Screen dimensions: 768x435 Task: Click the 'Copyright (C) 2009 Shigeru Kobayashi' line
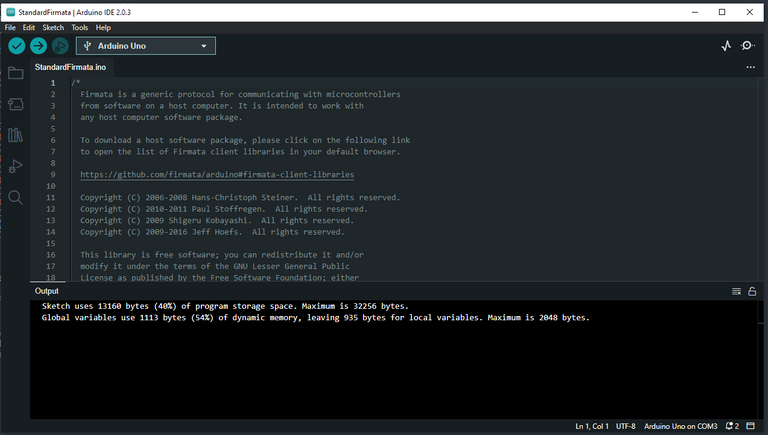coord(217,220)
